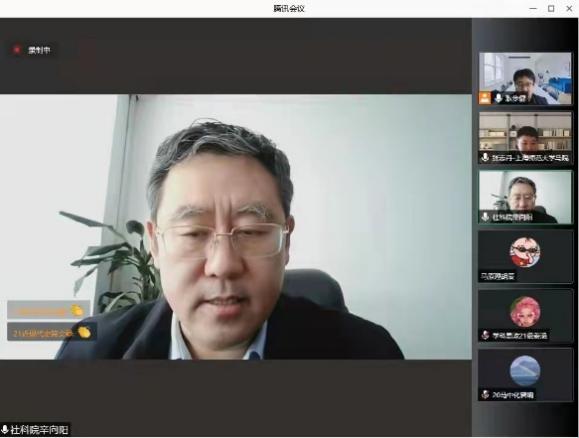The height and width of the screenshot is (438, 579).
Task: Click muted mic icon under pink-haired avatar
Action: 486,335
